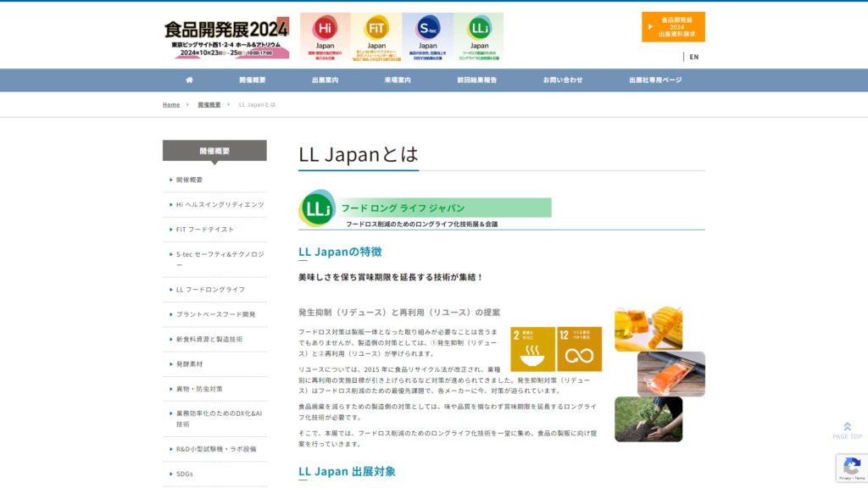
Task: Click the 美味しさを保ち賞味期限を延長する技術が集結 text
Action: (x=390, y=277)
